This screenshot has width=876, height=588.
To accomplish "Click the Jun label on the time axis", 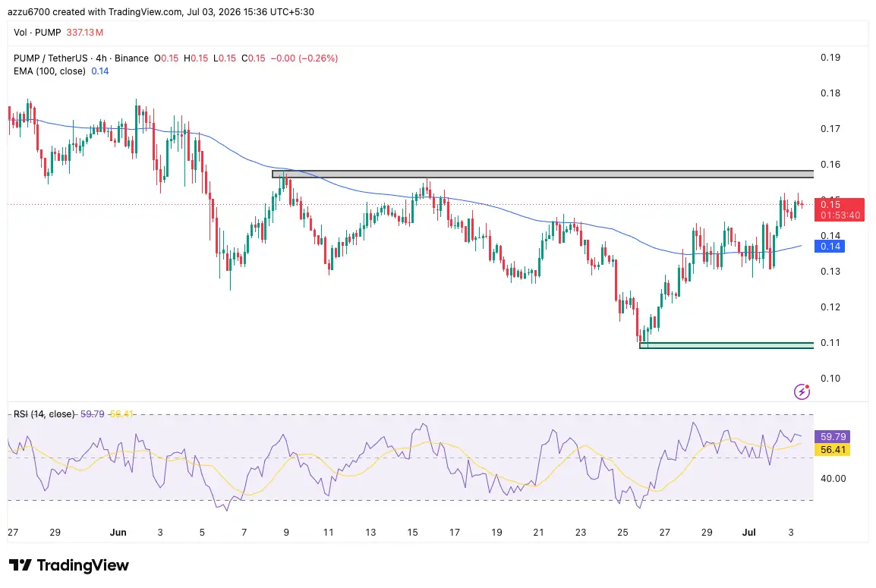I will coord(118,532).
